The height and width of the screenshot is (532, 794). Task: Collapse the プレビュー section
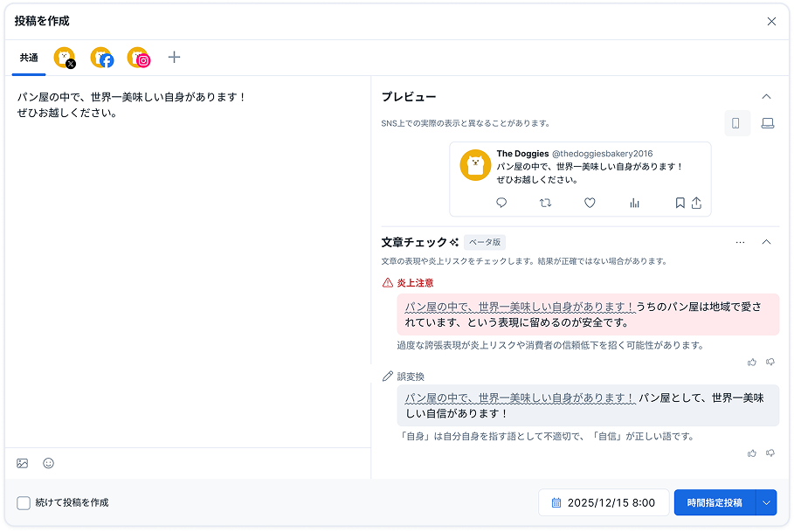766,97
